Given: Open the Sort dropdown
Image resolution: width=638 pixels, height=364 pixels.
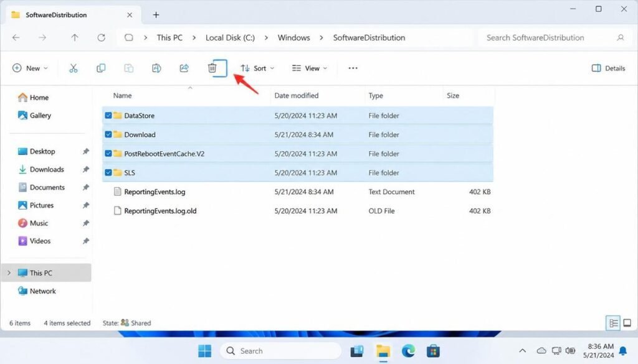Looking at the screenshot, I should pos(257,68).
